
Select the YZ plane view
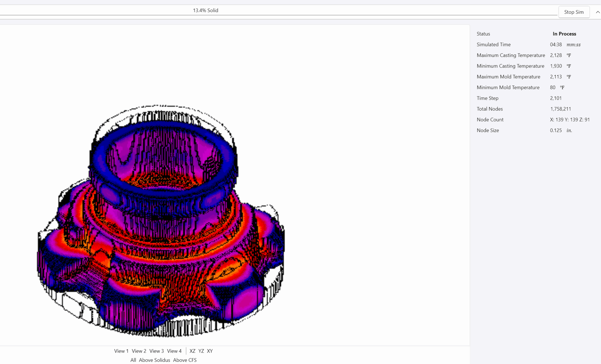click(201, 351)
